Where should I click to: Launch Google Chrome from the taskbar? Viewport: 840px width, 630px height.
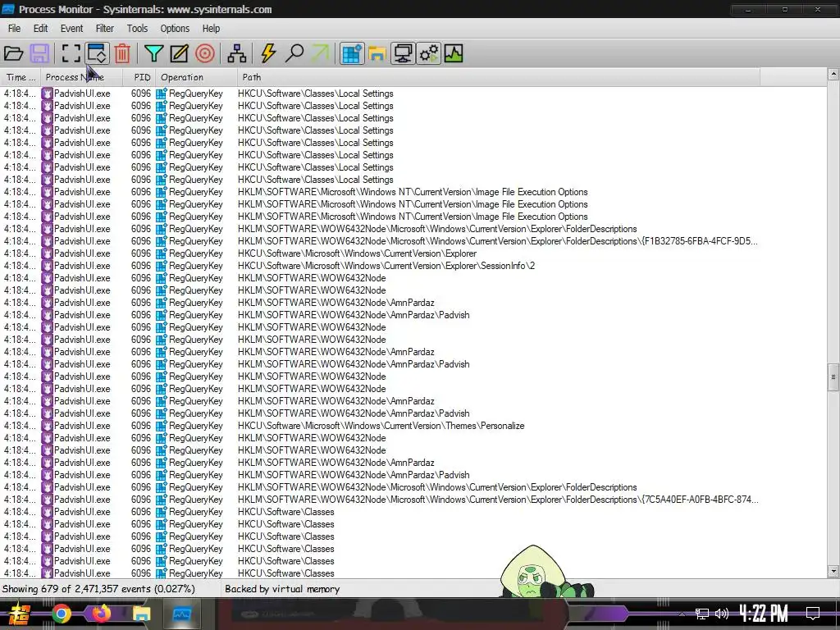(62, 614)
